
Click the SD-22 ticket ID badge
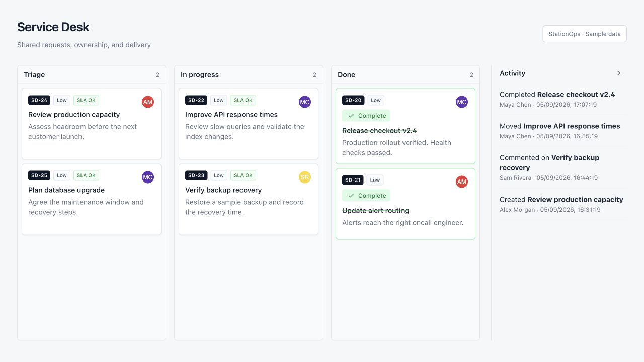pos(196,100)
